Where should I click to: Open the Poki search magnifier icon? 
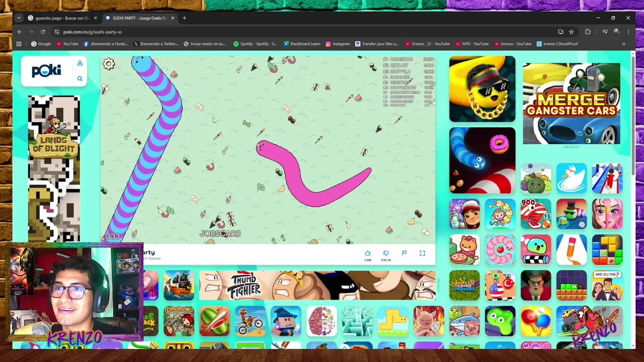coord(79,78)
